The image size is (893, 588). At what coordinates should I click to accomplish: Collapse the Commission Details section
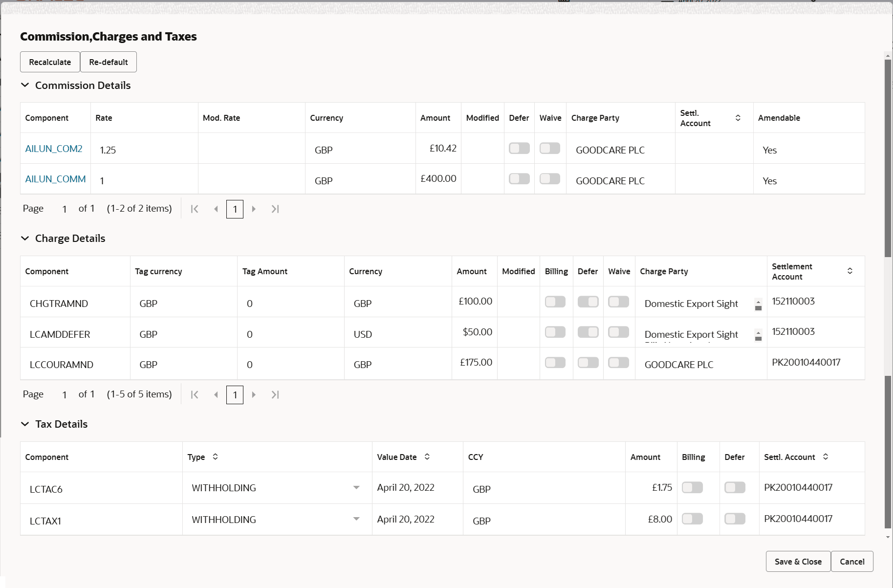click(25, 85)
